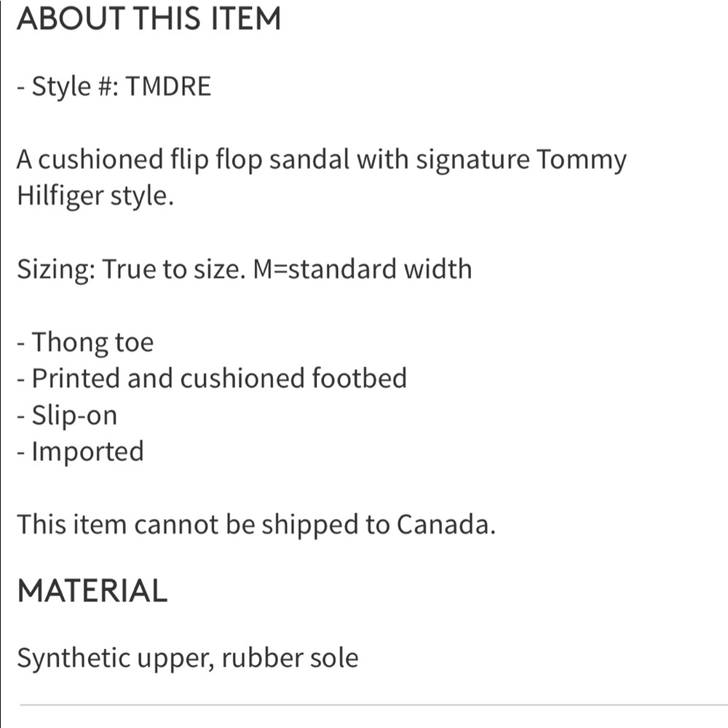The height and width of the screenshot is (728, 728).
Task: Click the ABOUT THIS ITEM heading
Action: click(149, 19)
